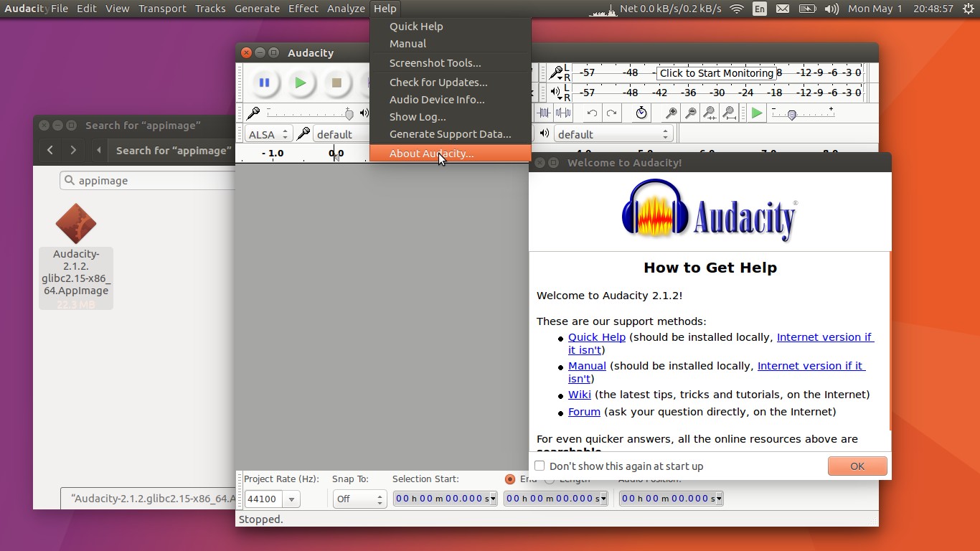The height and width of the screenshot is (551, 980).
Task: Open the Selection Start time format arrow
Action: (492, 499)
